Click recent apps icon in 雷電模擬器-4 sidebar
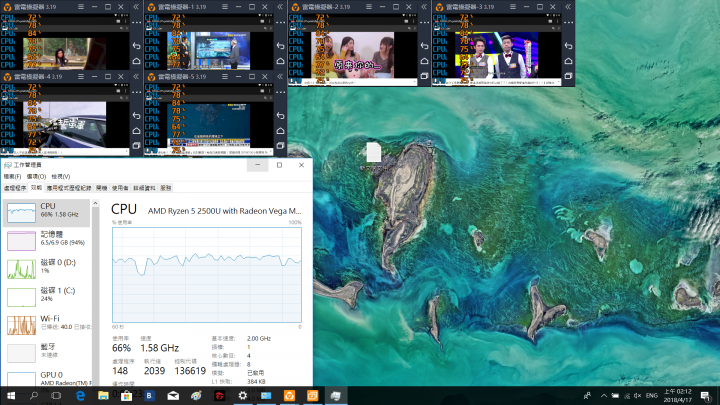Screen dimensions: 720x405 pyautogui.click(x=136, y=146)
